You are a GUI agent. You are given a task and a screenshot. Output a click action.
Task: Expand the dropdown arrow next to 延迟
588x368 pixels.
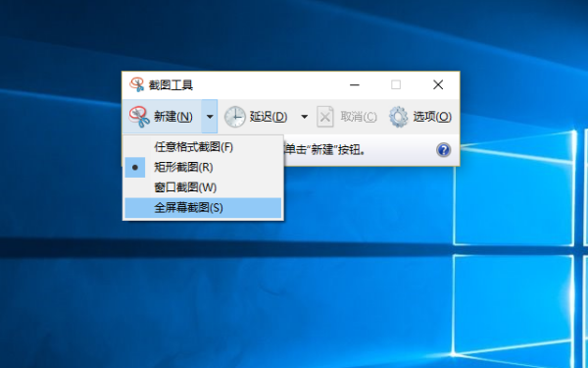point(304,117)
